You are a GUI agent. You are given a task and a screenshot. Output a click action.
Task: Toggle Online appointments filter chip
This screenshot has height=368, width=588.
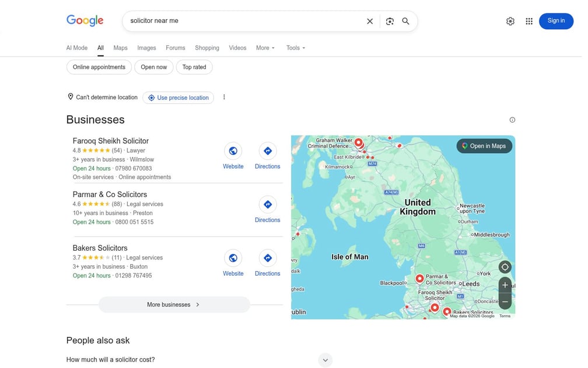(x=99, y=67)
